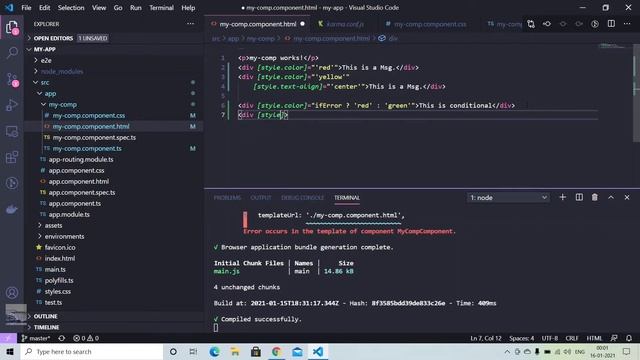Open Chrome from taskbar

277,351
